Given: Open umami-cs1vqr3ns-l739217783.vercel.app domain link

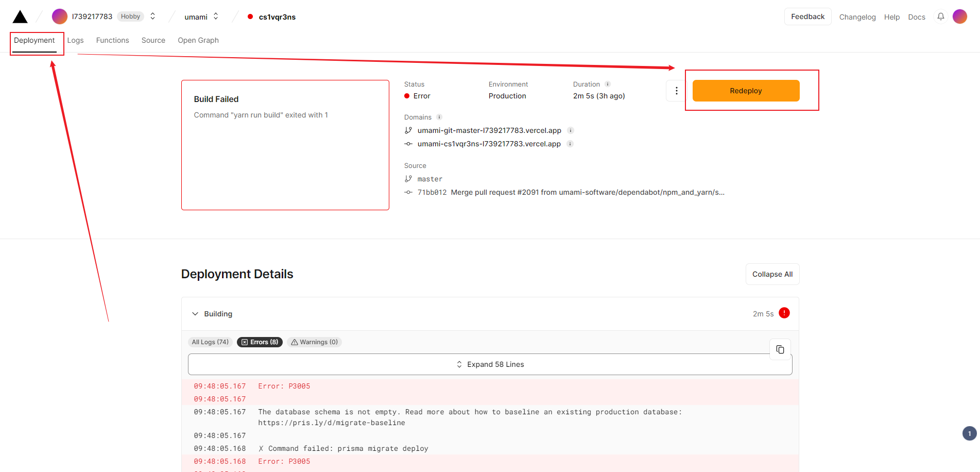Looking at the screenshot, I should (489, 144).
